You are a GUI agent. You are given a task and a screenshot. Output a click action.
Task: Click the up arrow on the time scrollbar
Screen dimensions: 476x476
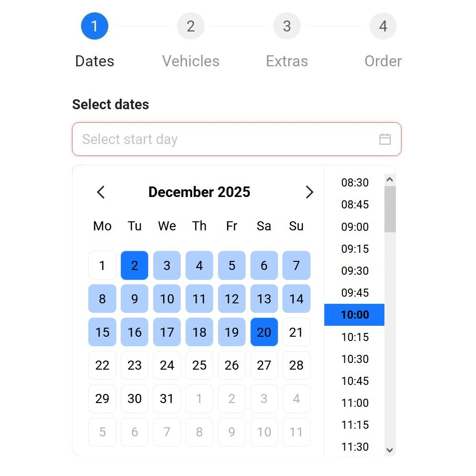pos(390,179)
